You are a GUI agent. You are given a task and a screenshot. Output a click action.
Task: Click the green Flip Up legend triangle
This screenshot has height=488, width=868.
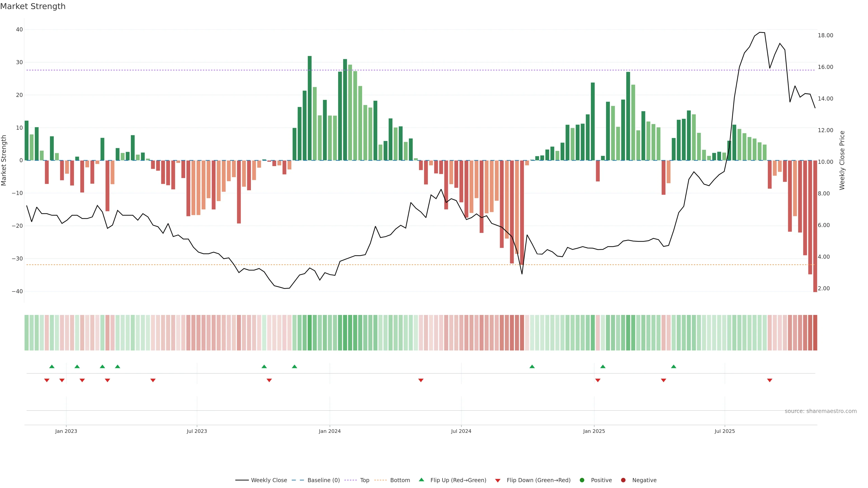(x=421, y=480)
